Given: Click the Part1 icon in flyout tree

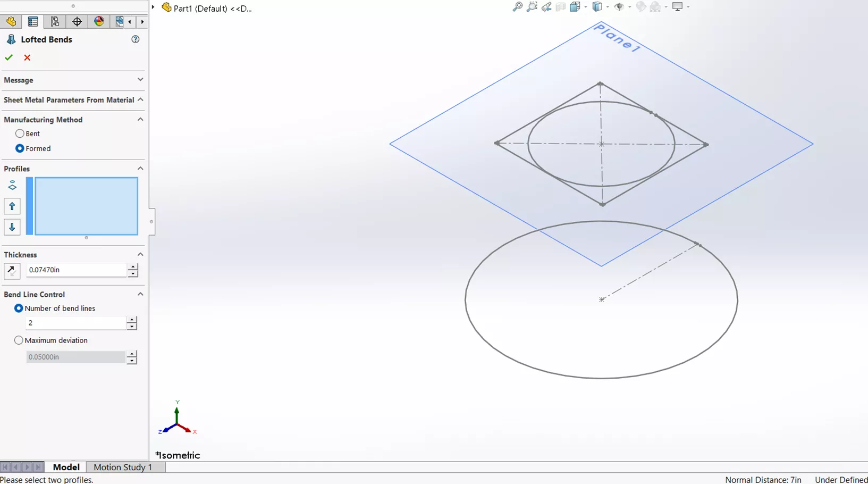Looking at the screenshot, I should (x=166, y=8).
